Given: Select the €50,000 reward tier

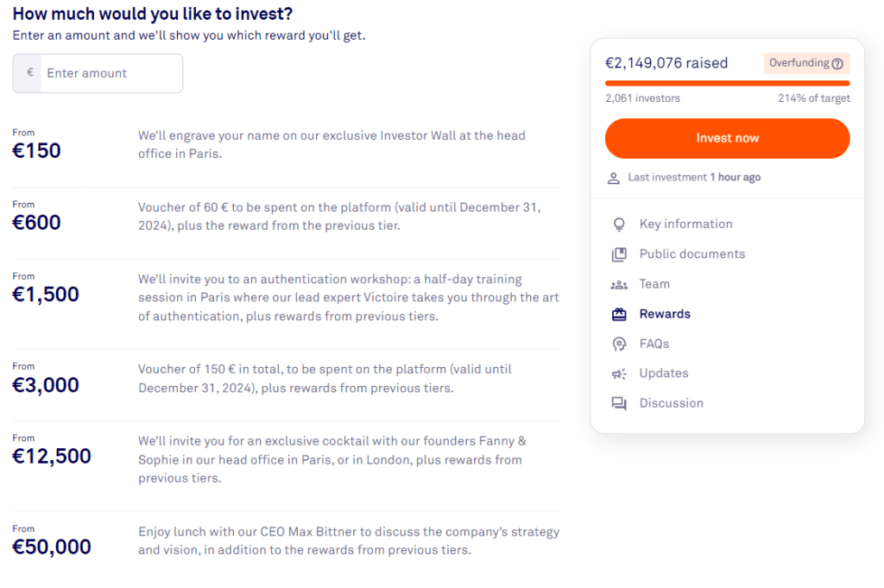Looking at the screenshot, I should pos(52,547).
